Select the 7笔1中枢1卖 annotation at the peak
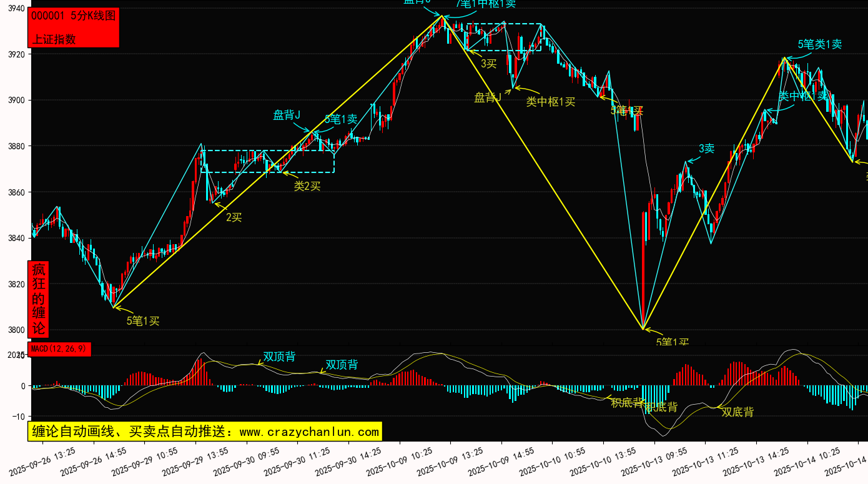 tap(486, 4)
